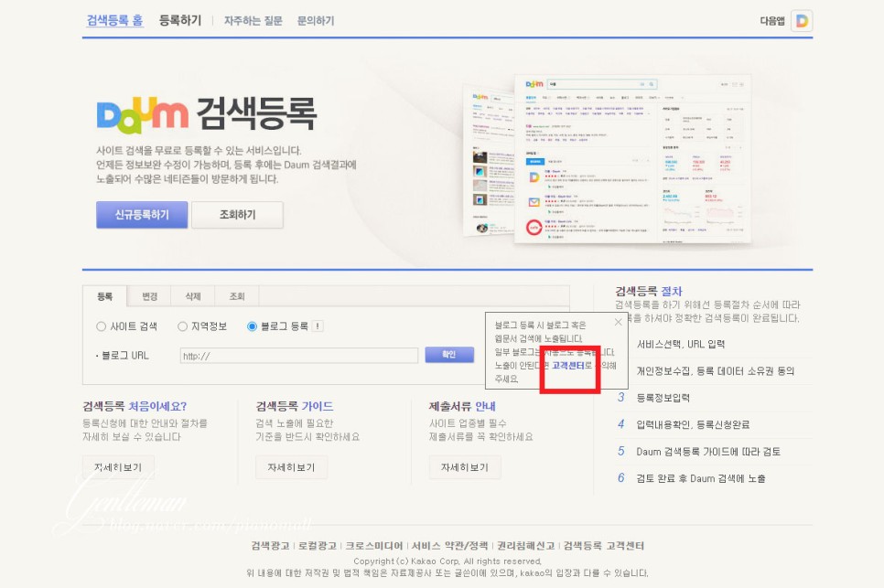This screenshot has height=588, width=884.
Task: Select the 지역정보 radio button
Action: [x=182, y=326]
